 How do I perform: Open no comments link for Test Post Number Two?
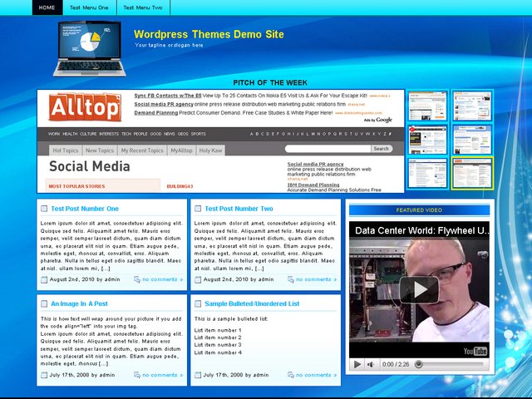click(x=316, y=279)
